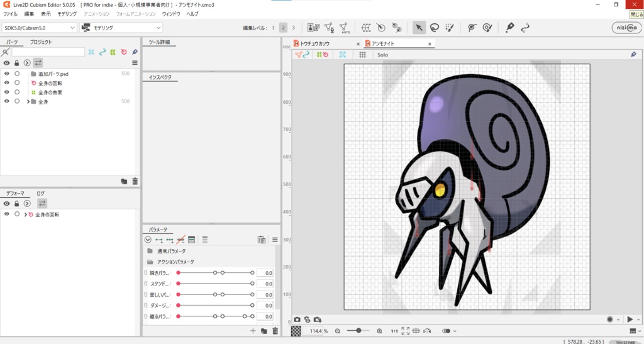This screenshot has width=644, height=344.
Task: Toggle Solo display mode
Action: tap(383, 55)
